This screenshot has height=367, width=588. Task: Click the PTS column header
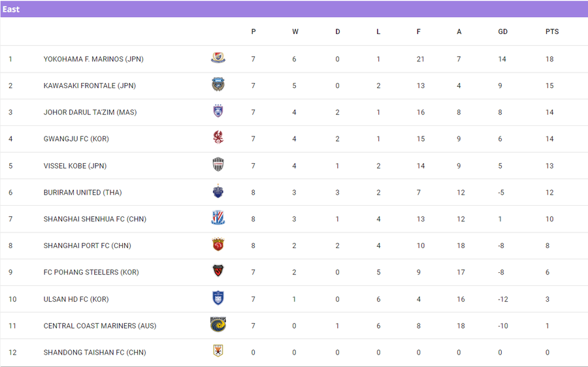552,31
